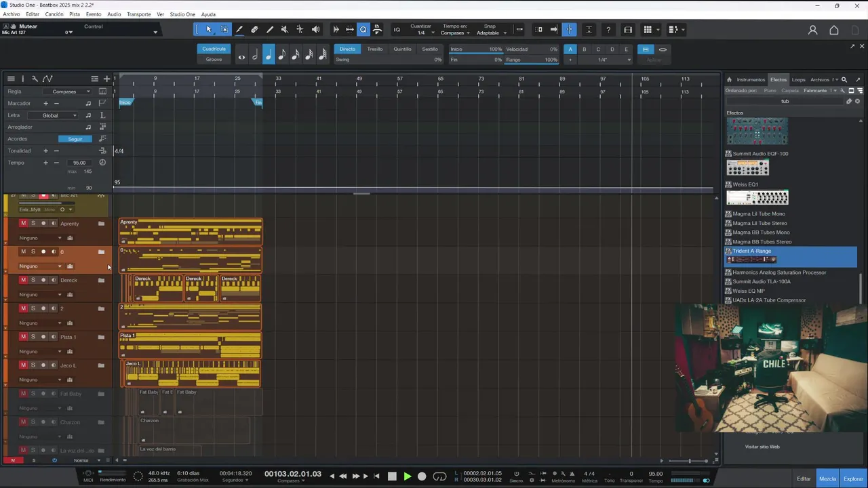The image size is (868, 488).
Task: Select half note quantize value
Action: click(x=255, y=54)
